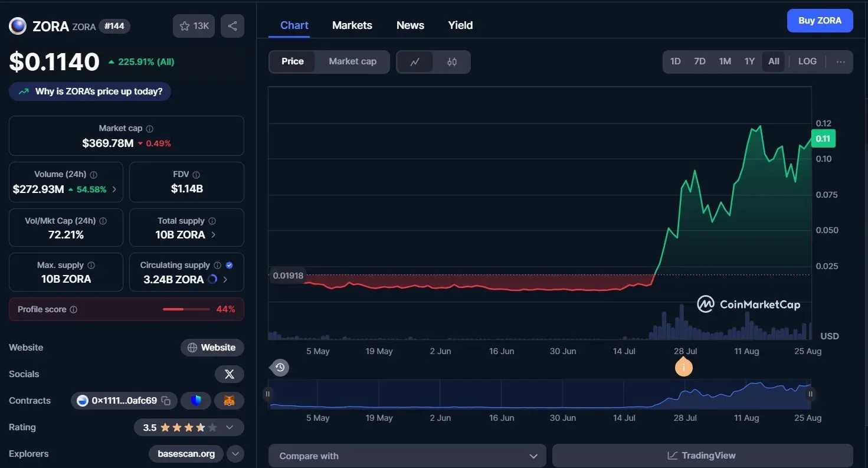The height and width of the screenshot is (468, 868).
Task: Expand the Rating dropdown
Action: 230,427
